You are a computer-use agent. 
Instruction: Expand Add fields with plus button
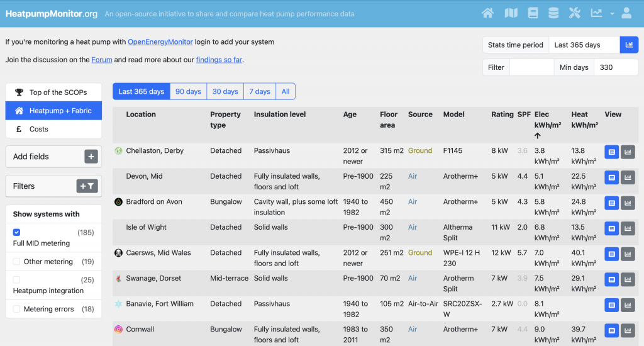tap(91, 157)
